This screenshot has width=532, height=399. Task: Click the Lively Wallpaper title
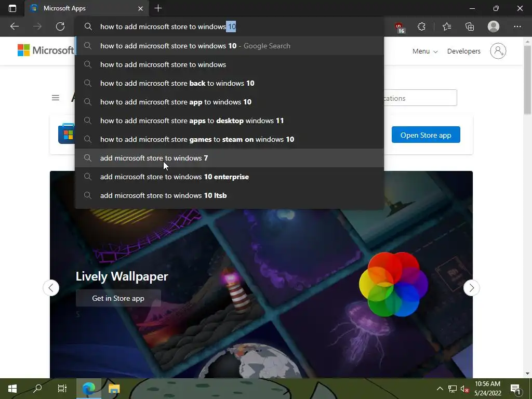[x=122, y=276]
